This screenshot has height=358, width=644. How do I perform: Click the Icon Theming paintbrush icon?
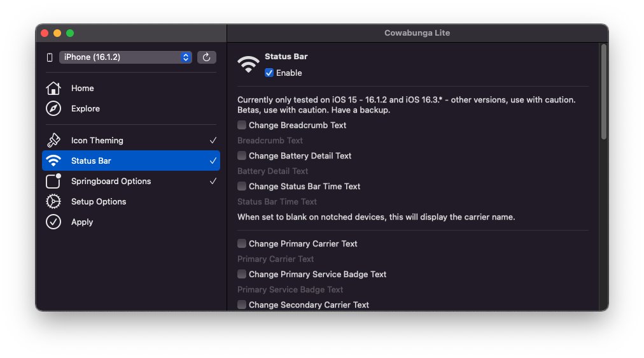[x=53, y=140]
